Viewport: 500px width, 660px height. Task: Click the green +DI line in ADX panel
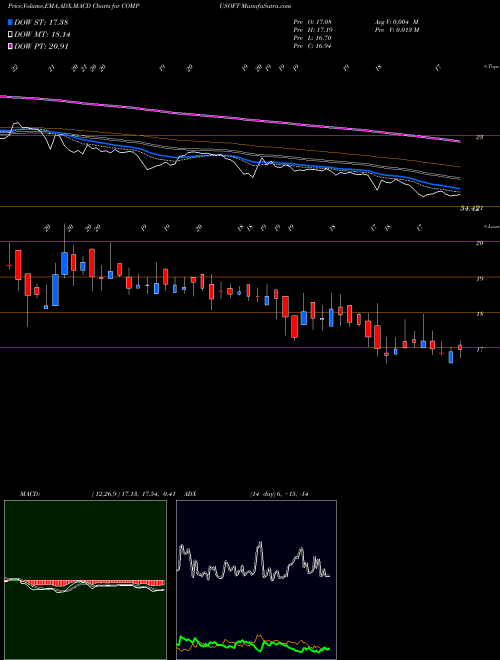pyautogui.click(x=253, y=644)
